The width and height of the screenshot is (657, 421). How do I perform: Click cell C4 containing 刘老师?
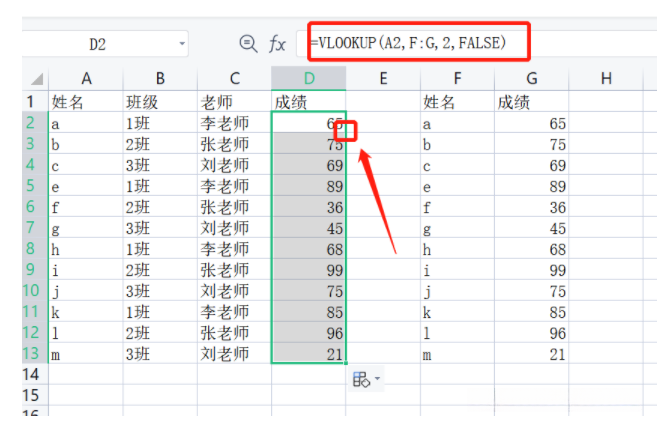click(x=235, y=164)
